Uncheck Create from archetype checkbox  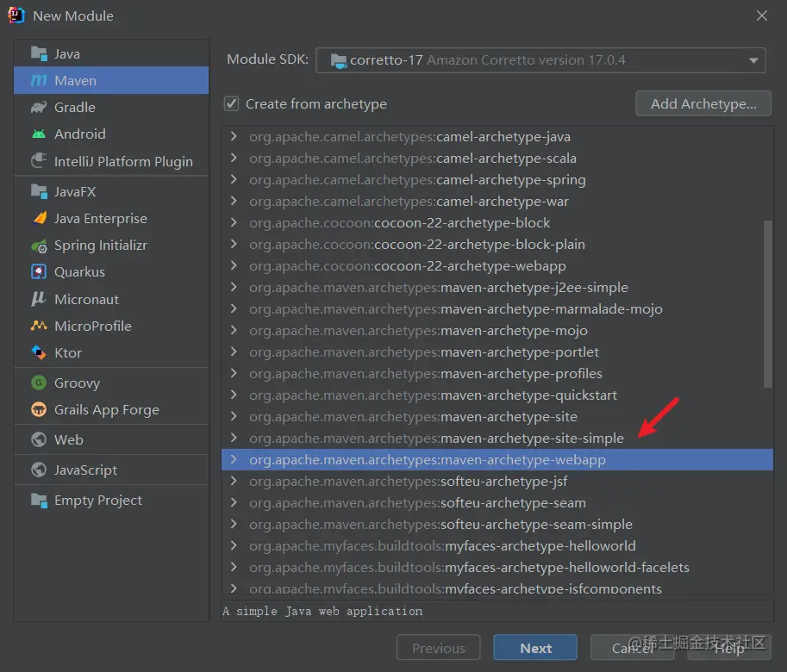[231, 104]
